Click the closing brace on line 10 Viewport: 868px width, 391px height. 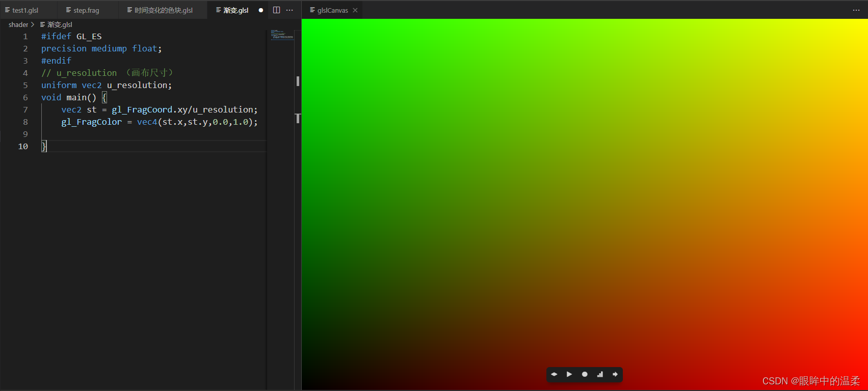44,147
